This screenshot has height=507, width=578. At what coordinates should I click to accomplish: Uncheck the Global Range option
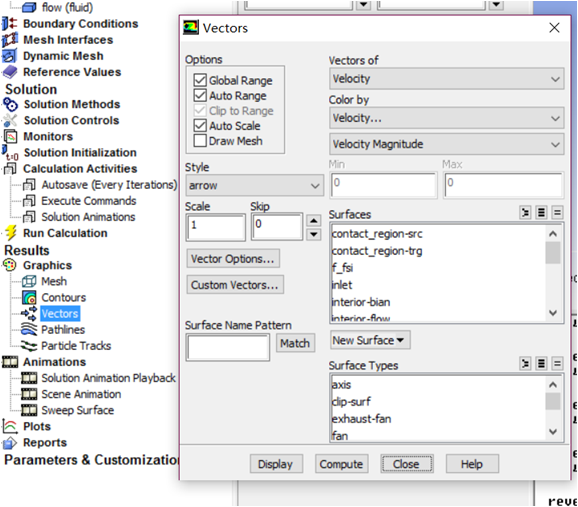[200, 80]
